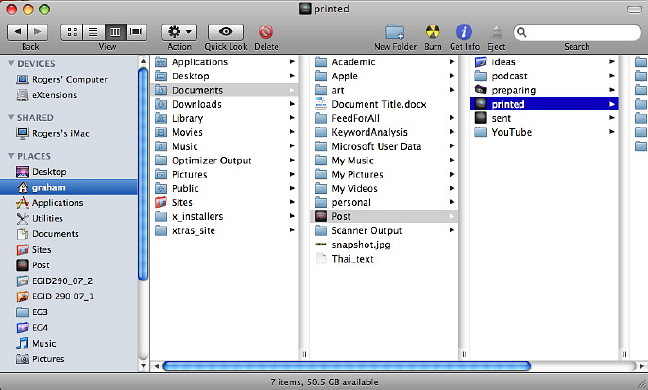Click the red Delete toolbar icon
648x390 pixels.
[x=266, y=32]
